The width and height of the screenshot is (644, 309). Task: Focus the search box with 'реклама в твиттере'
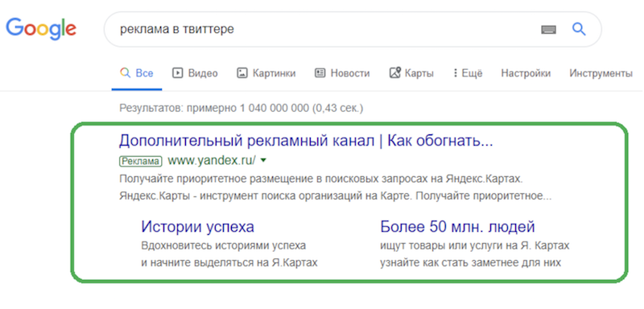[x=353, y=30]
